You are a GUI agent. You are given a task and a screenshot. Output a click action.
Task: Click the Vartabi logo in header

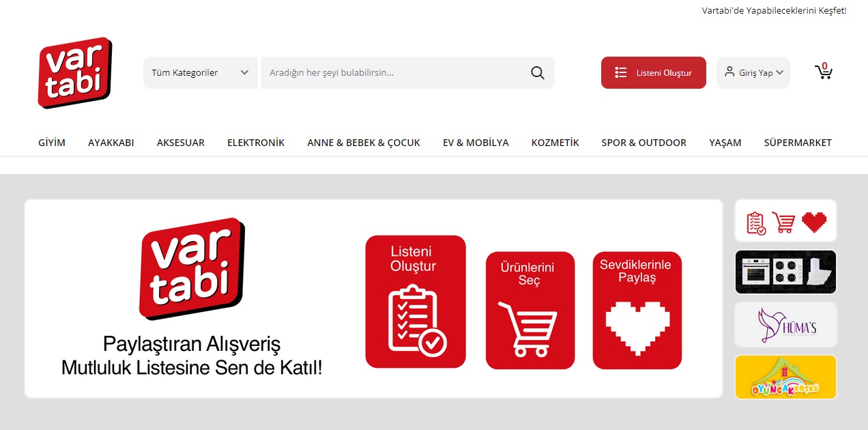(x=75, y=73)
